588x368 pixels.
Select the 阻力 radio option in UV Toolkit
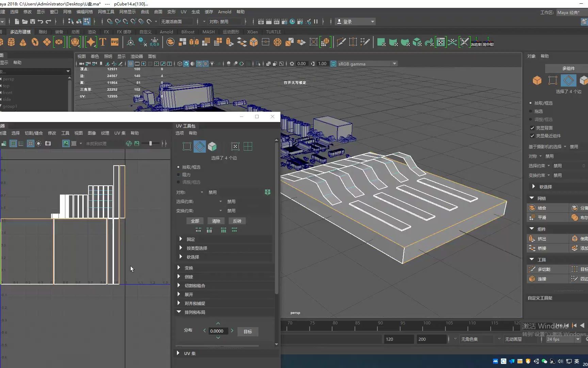coord(178,174)
